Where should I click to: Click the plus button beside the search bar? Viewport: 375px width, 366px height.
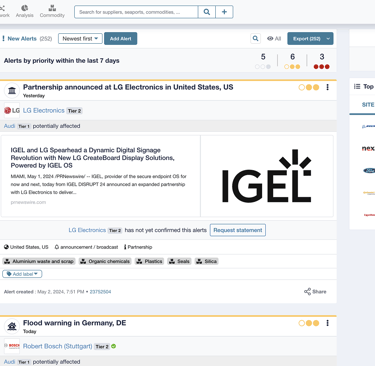(224, 12)
